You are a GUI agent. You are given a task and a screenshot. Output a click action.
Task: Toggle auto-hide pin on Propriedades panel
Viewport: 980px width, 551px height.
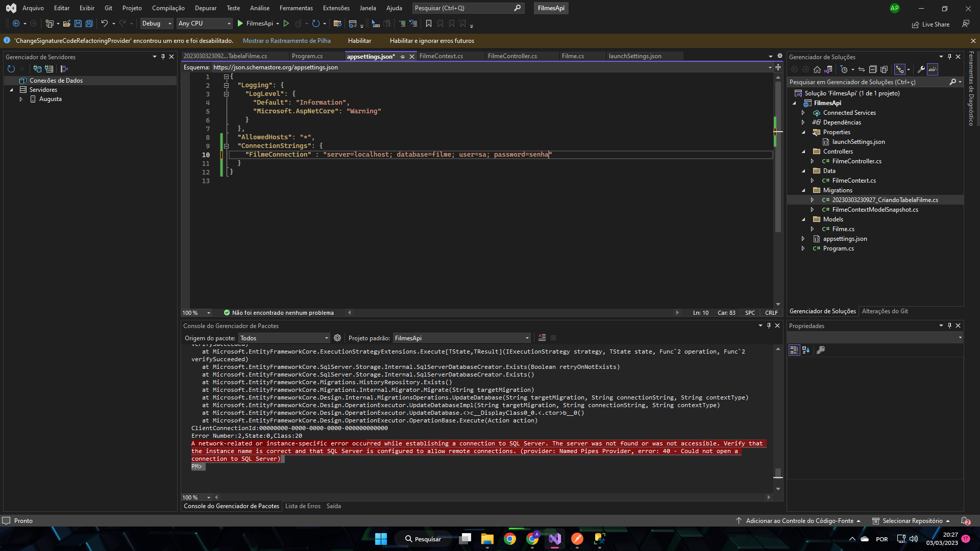coord(949,325)
